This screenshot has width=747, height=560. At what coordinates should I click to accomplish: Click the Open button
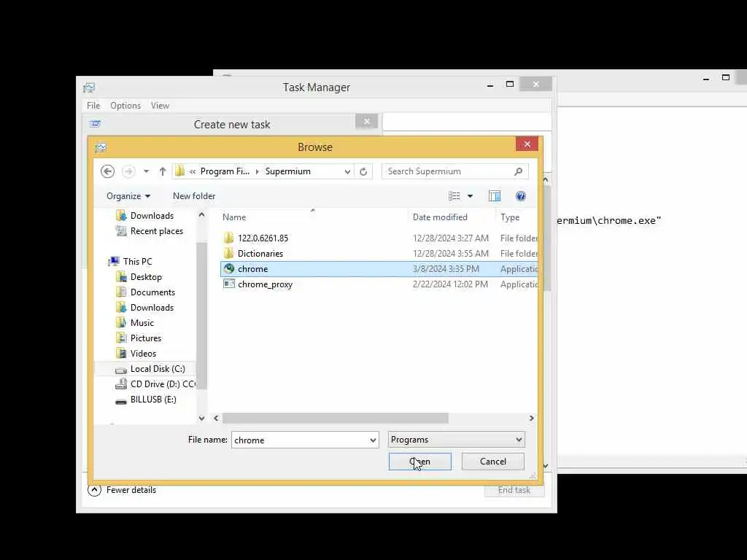tap(419, 462)
